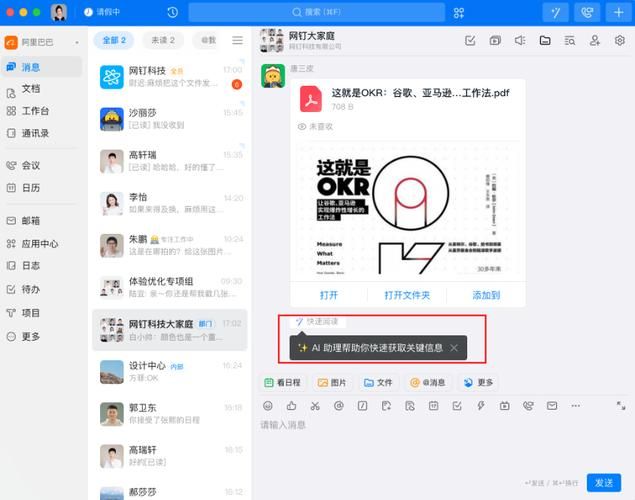635x500 pixels.
Task: Click 打开文件夹 under the PDF
Action: click(407, 295)
